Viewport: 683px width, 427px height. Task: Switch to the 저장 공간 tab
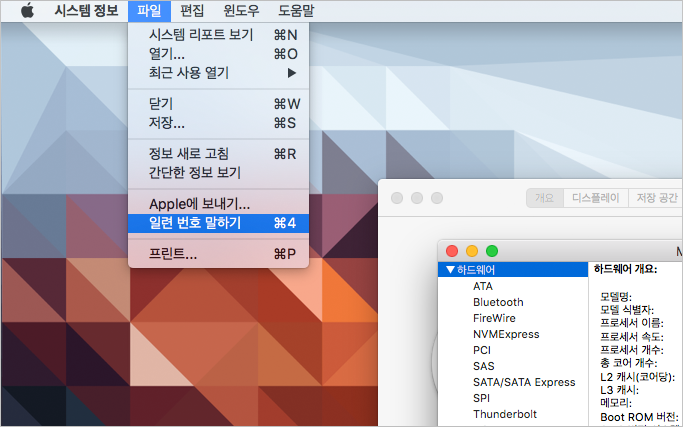coord(655,198)
